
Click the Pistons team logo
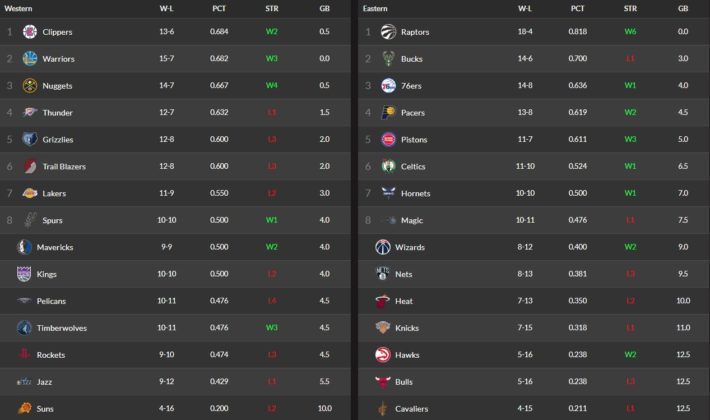point(387,140)
